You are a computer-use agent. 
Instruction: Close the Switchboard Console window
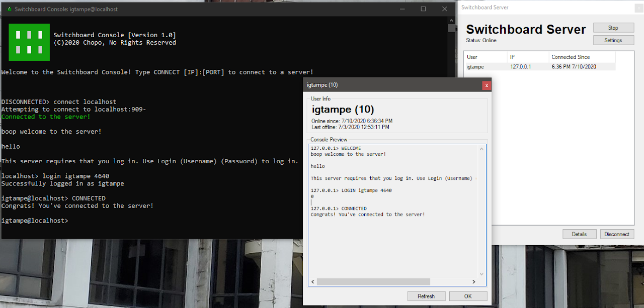pyautogui.click(x=445, y=9)
